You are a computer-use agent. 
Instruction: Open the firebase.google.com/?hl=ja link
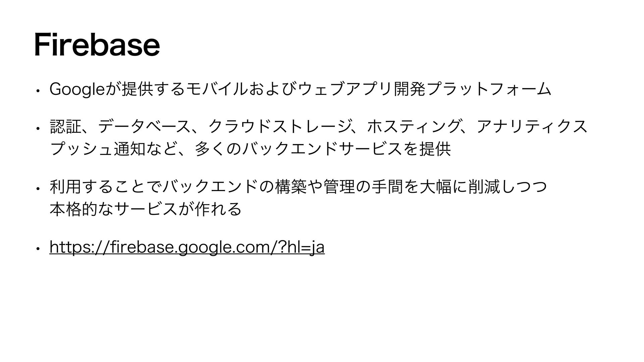pos(187,248)
